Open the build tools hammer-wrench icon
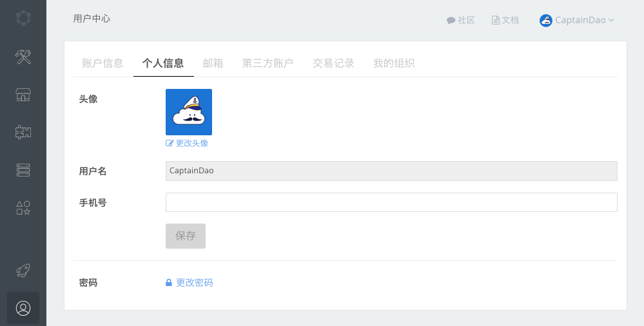 (23, 57)
